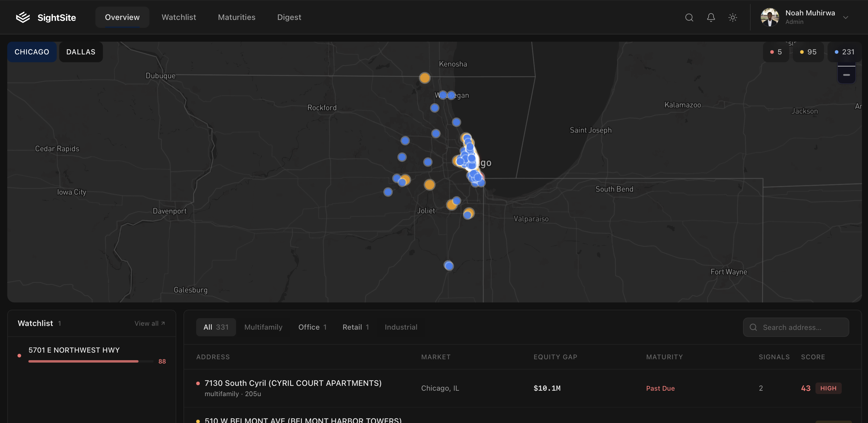Switch to the Maturities tab

pos(237,17)
